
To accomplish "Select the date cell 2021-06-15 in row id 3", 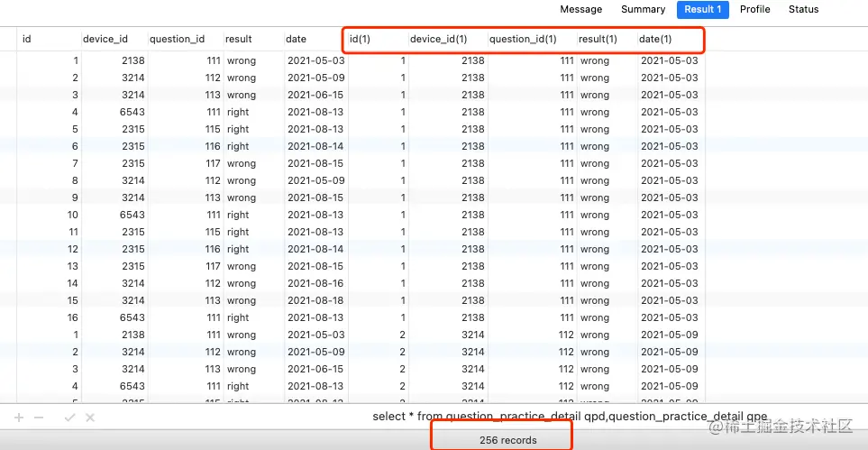I will pyautogui.click(x=316, y=95).
